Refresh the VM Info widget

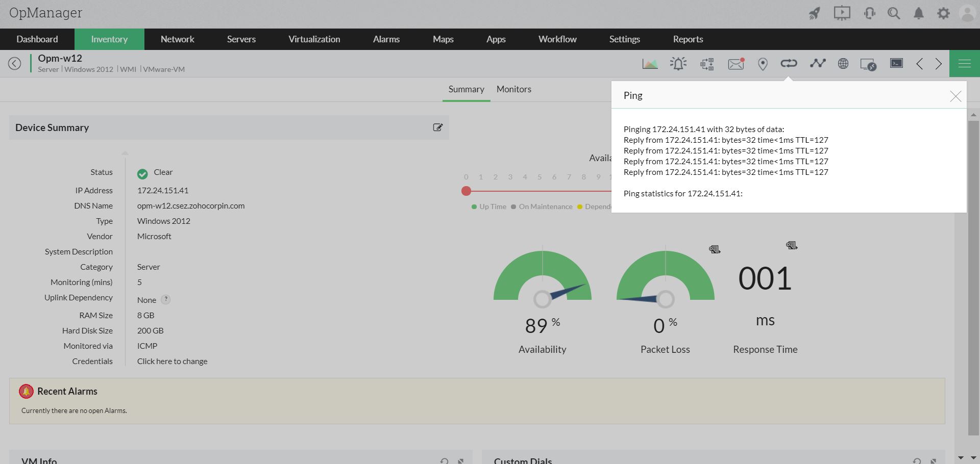click(x=444, y=461)
